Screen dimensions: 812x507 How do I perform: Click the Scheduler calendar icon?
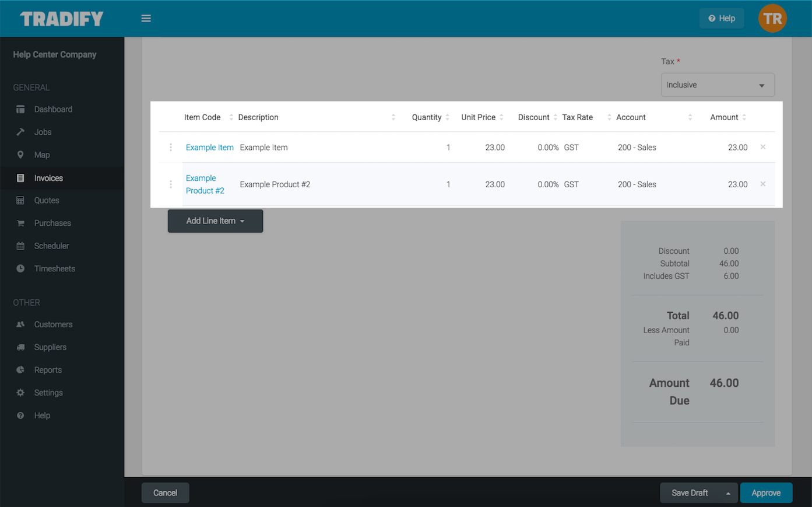(20, 246)
